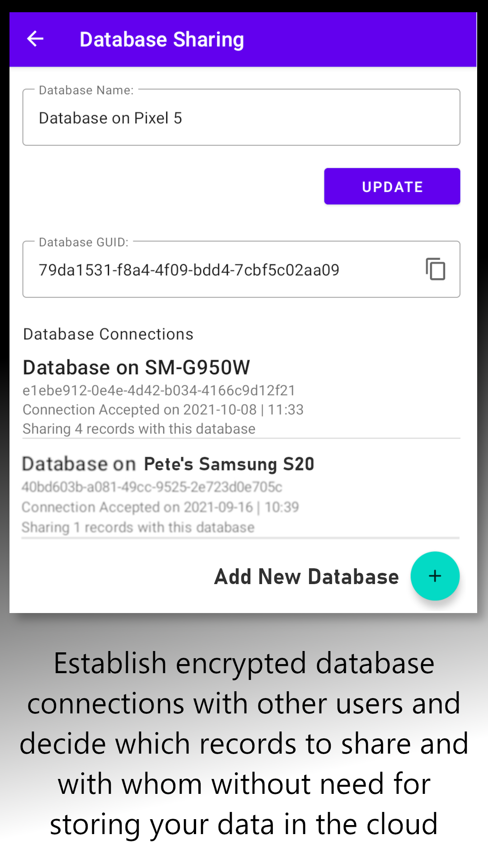Click 'Sharing 1 records with this database'
Viewport: 488px width, 868px height.
138,527
